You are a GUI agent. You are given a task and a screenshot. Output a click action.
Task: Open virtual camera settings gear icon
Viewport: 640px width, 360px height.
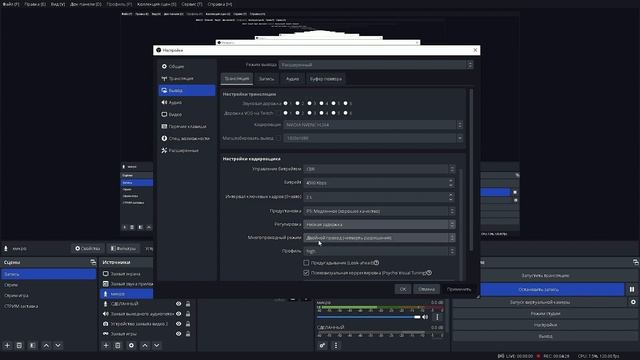[x=633, y=302]
